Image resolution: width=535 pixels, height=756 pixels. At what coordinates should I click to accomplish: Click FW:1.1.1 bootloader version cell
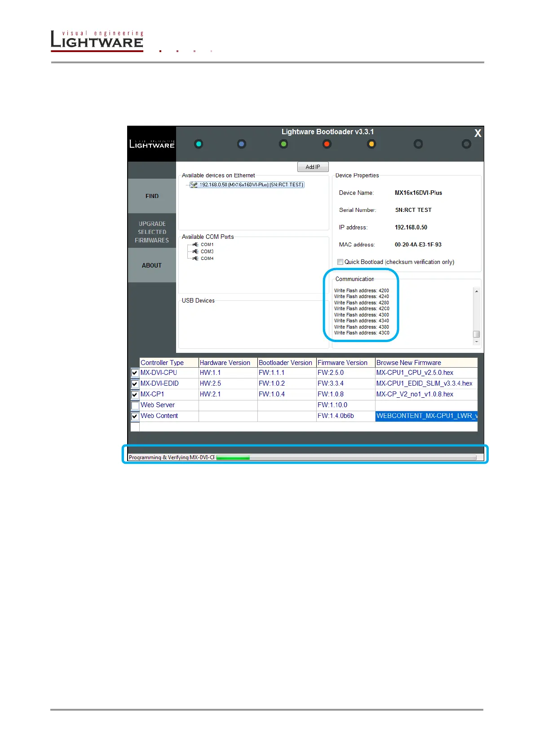[287, 373]
